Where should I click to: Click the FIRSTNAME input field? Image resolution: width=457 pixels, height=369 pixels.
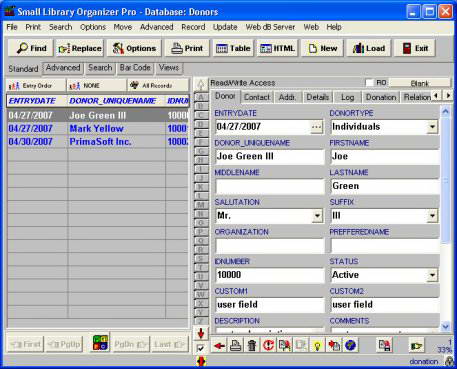[385, 157]
